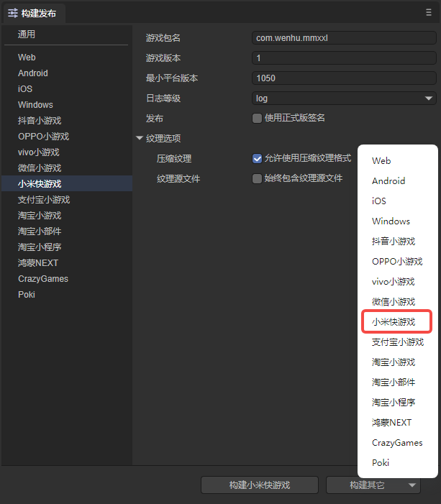Switch to 微信小游戏 in the left sidebar
This screenshot has width=441, height=504.
(x=40, y=168)
